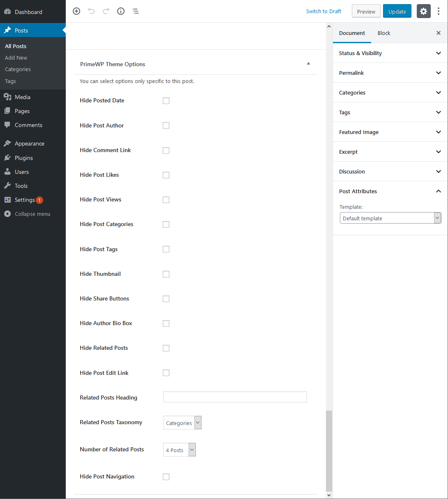Check Hide Posted Date
Viewport: 448px width, 499px height.
(x=166, y=101)
